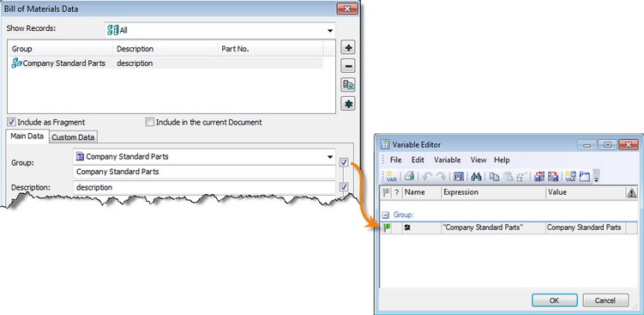Click the green plus add record button
The height and width of the screenshot is (315, 644).
click(348, 48)
